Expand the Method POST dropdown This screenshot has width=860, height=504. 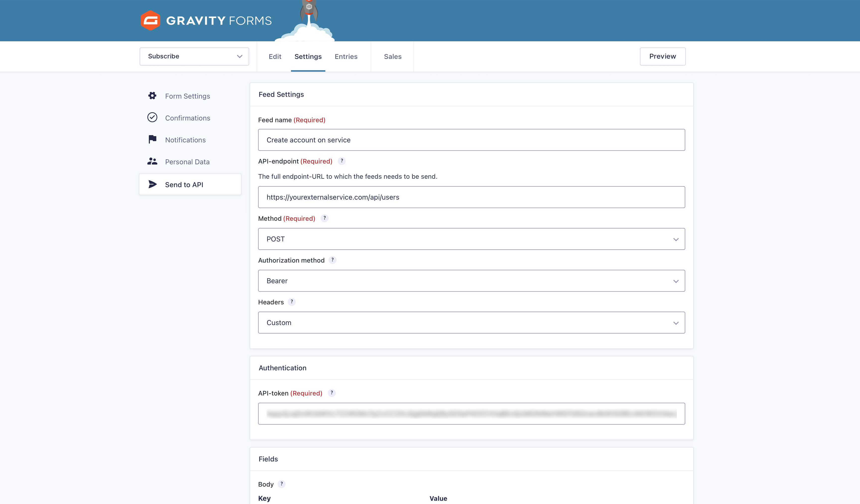pyautogui.click(x=471, y=239)
